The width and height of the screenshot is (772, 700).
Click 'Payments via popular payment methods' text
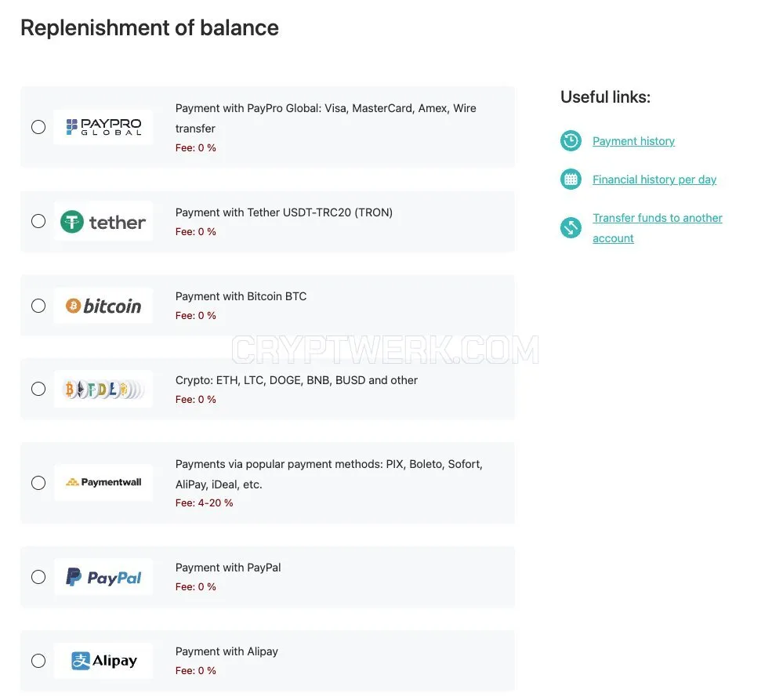coord(329,474)
